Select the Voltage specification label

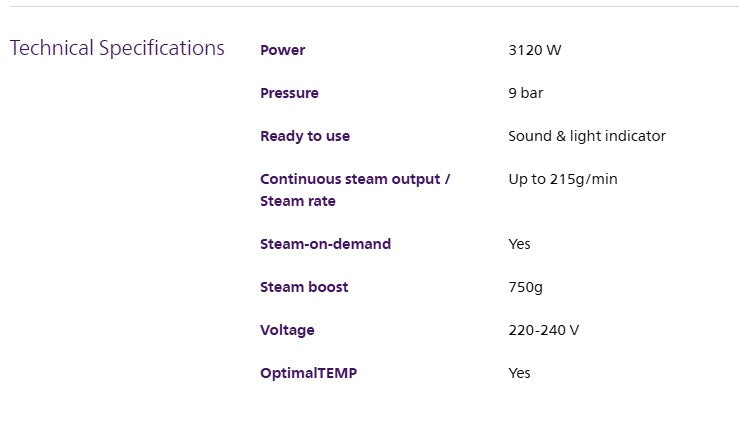287,330
